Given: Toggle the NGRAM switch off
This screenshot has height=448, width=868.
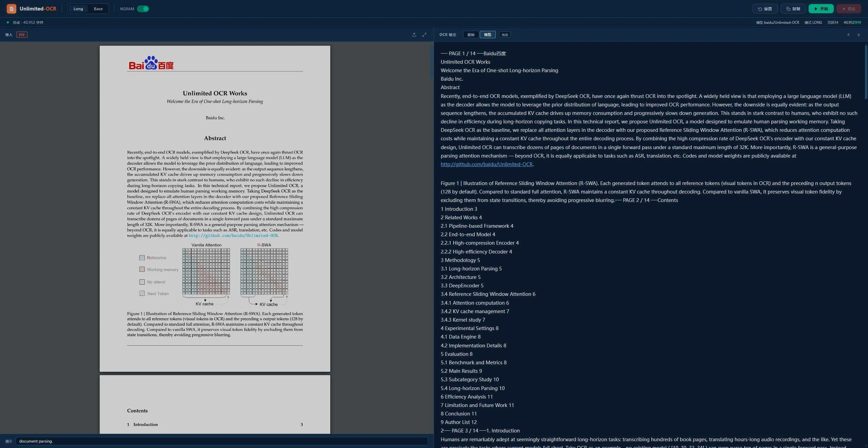Looking at the screenshot, I should pyautogui.click(x=143, y=9).
